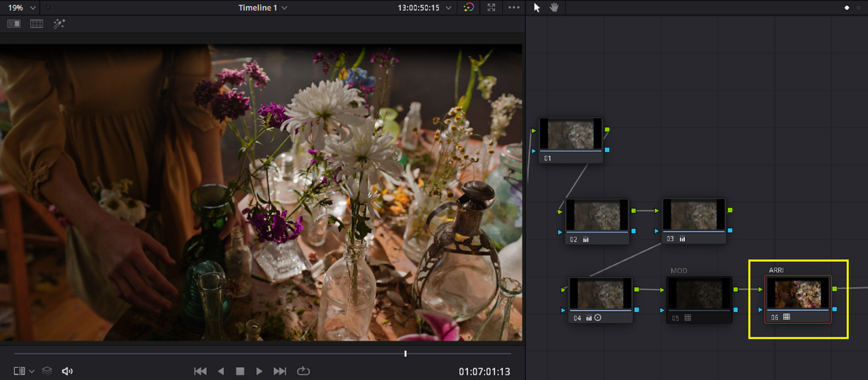The width and height of the screenshot is (868, 380).
Task: Select the MOD node 05
Action: coord(699,299)
